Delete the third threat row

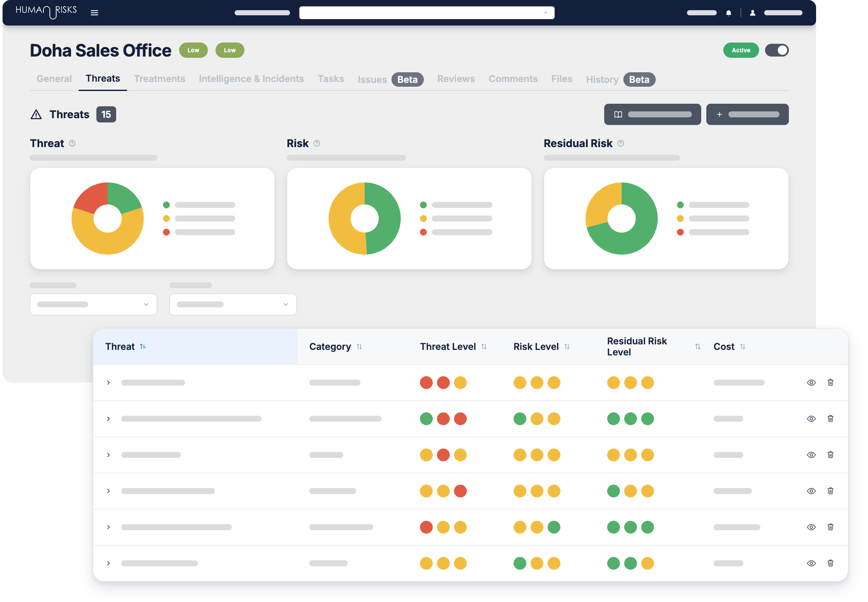coord(830,454)
